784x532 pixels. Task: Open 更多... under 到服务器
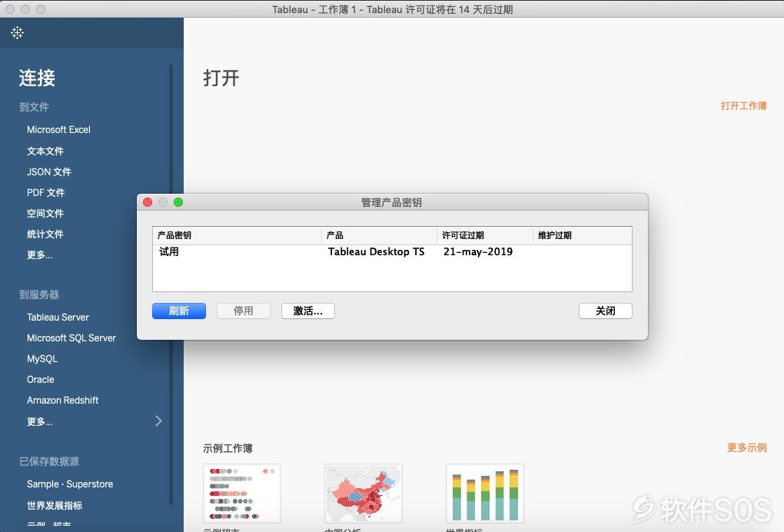(39, 421)
